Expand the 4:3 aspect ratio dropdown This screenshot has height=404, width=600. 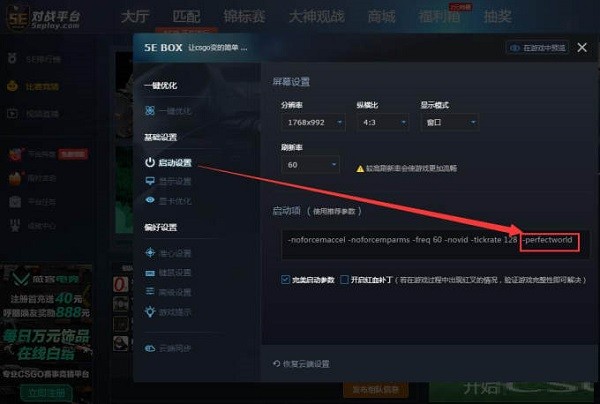tap(382, 122)
